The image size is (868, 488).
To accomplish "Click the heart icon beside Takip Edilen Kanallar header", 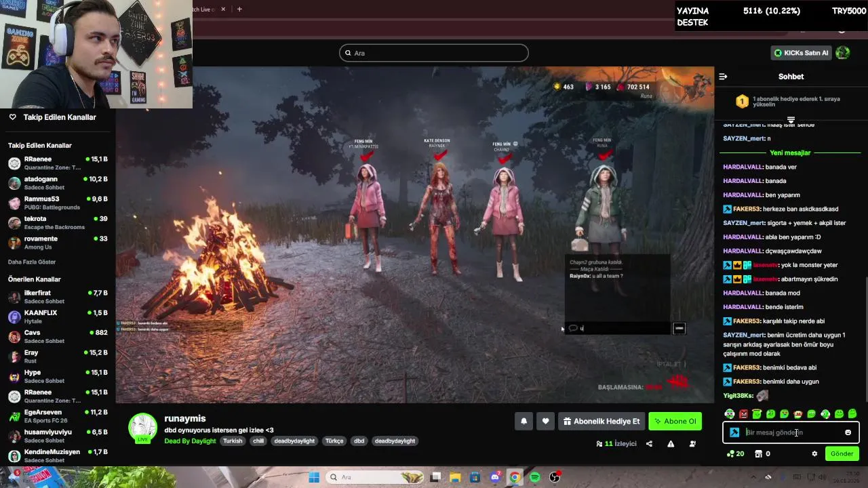I will [x=12, y=117].
